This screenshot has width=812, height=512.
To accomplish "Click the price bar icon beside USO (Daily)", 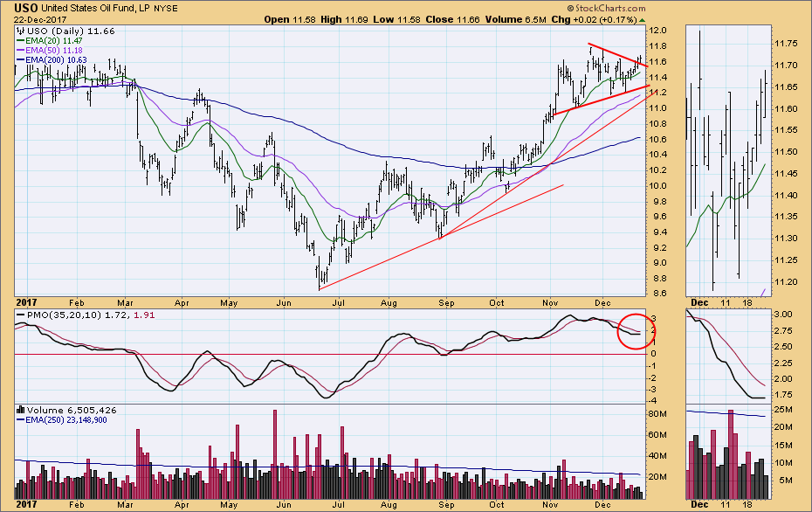I will pos(21,31).
